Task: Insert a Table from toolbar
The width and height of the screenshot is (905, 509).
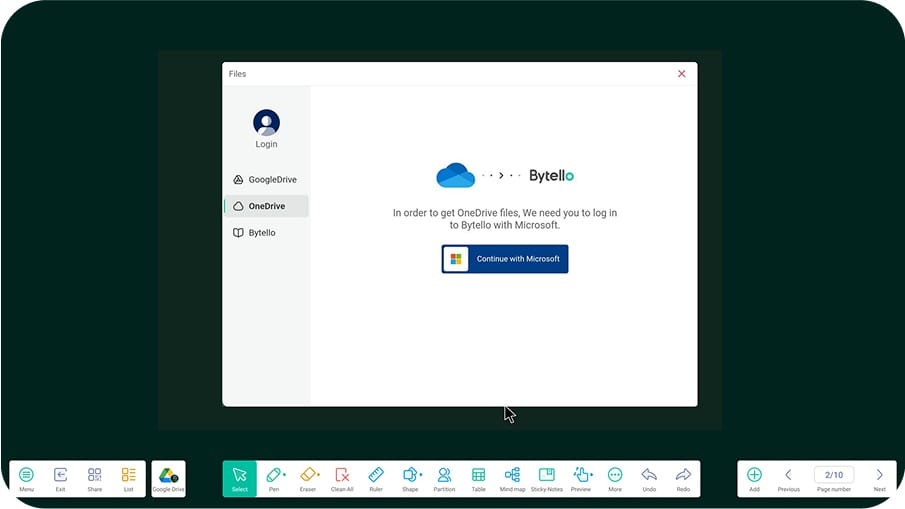Action: point(478,478)
